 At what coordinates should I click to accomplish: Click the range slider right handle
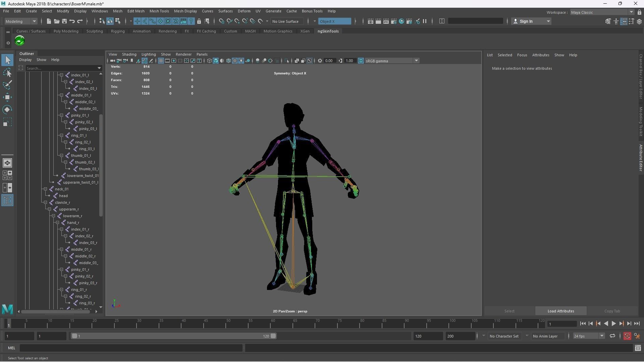273,336
